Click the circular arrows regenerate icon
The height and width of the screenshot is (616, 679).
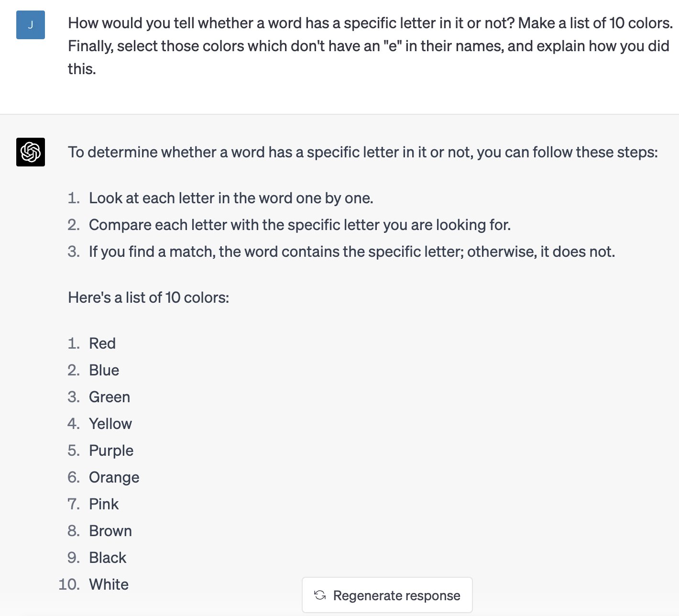(320, 595)
